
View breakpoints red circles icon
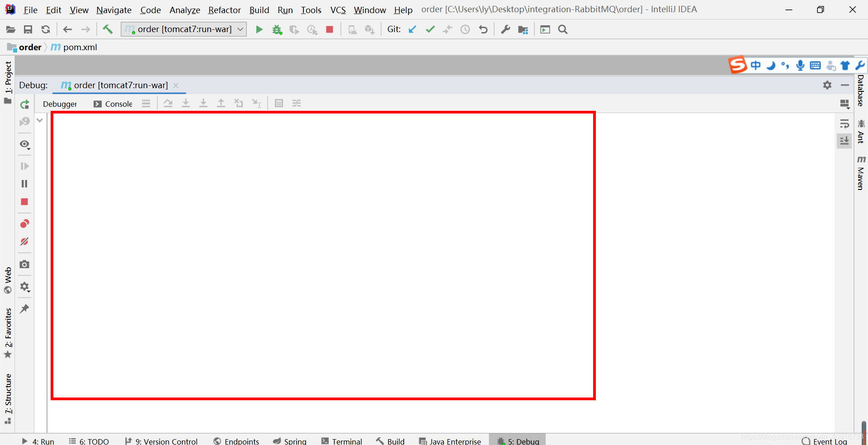[x=24, y=224]
